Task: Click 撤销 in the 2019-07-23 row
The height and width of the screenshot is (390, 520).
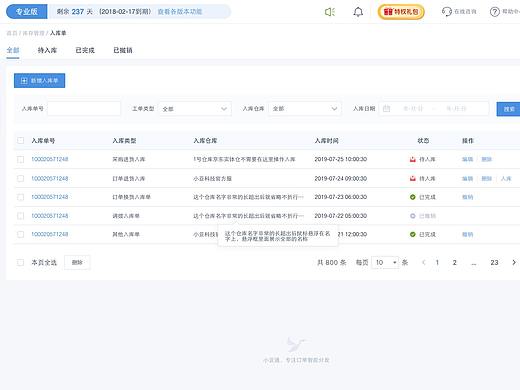Action: click(467, 197)
